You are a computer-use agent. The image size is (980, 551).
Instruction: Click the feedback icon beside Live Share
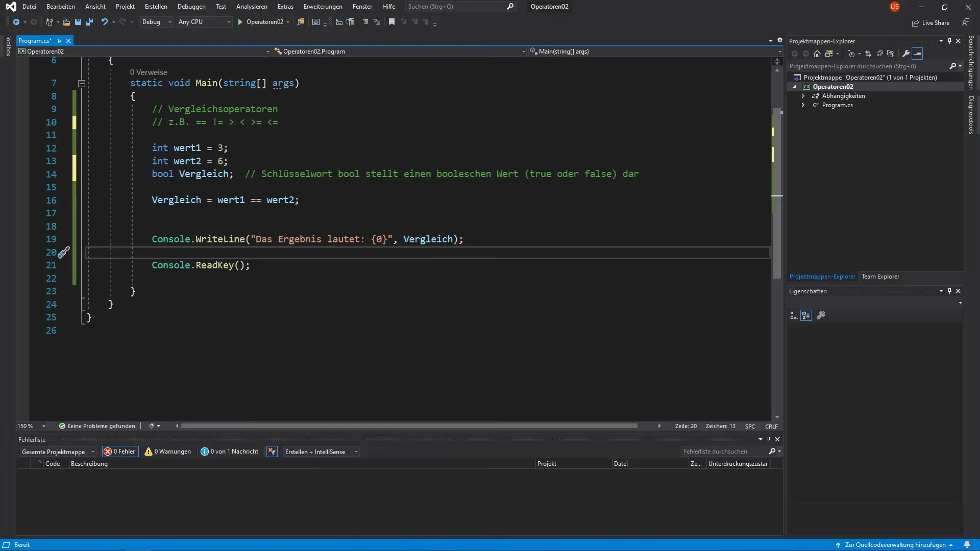coord(966,22)
